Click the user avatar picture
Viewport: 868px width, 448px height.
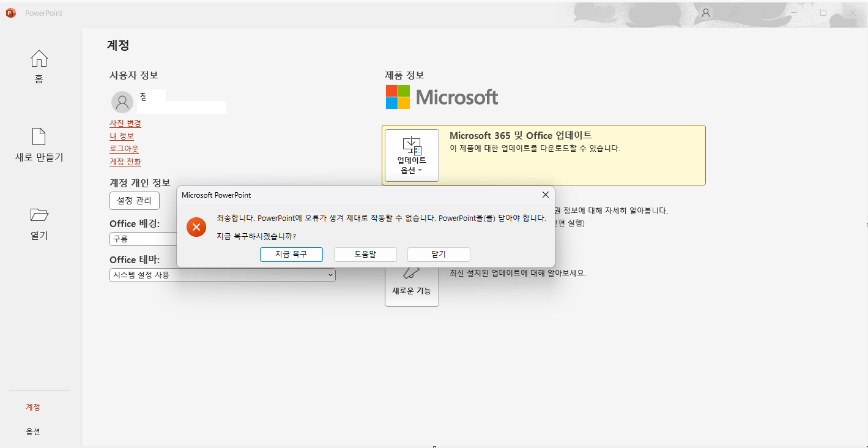click(122, 102)
